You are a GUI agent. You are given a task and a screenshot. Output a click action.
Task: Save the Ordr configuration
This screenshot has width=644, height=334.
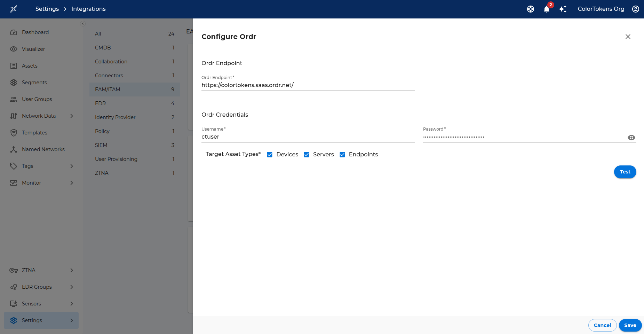coord(630,325)
